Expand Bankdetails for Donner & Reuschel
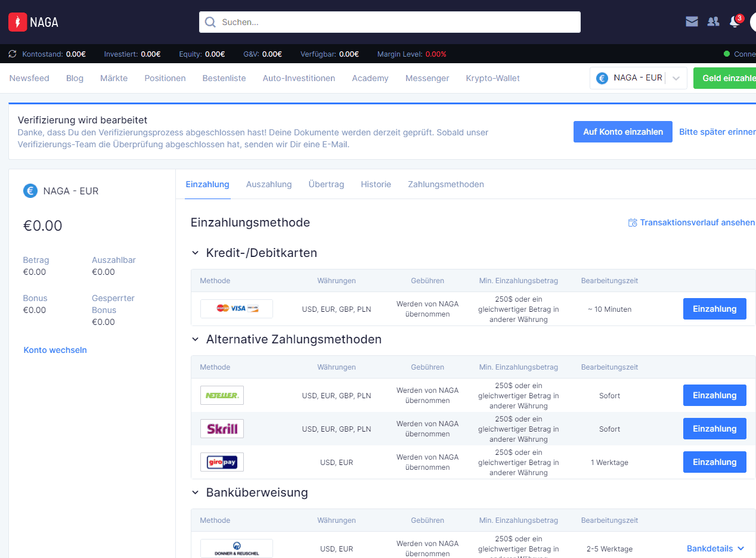Screen dimensions: 756x558 pyautogui.click(x=715, y=548)
